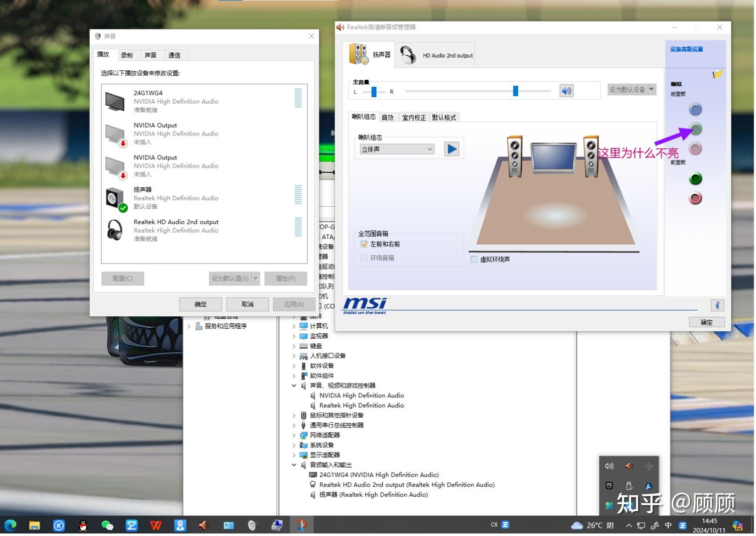Click the white volume icon in tray popup
756x536 pixels.
(x=609, y=466)
